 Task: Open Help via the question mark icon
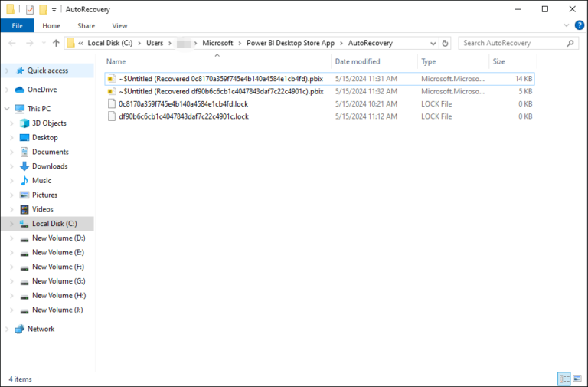tap(580, 25)
